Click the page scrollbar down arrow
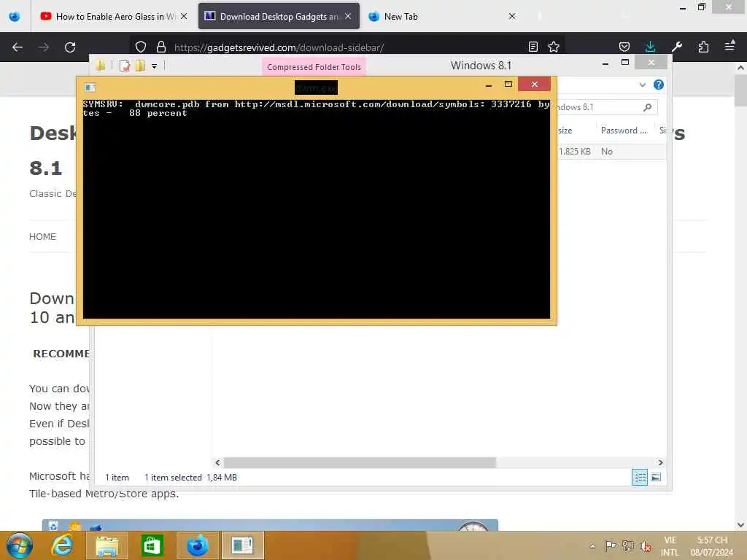The image size is (747, 560). 740,525
